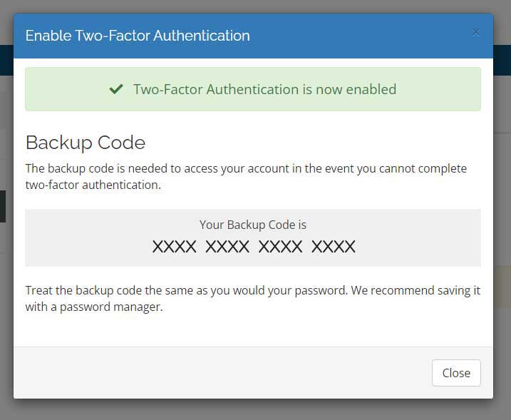Click the Close button in the footer
Viewport: 511px width, 420px height.
(456, 373)
